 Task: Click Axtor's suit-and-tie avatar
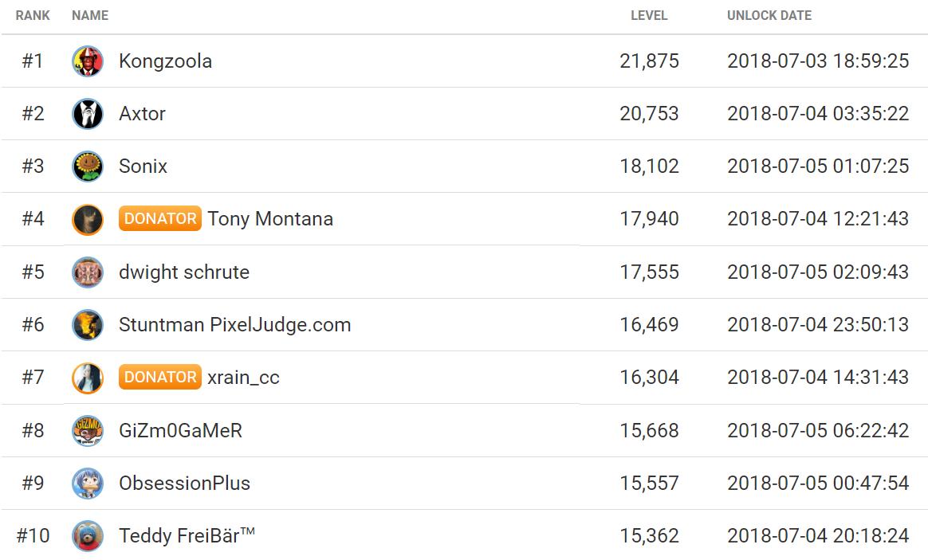(88, 114)
